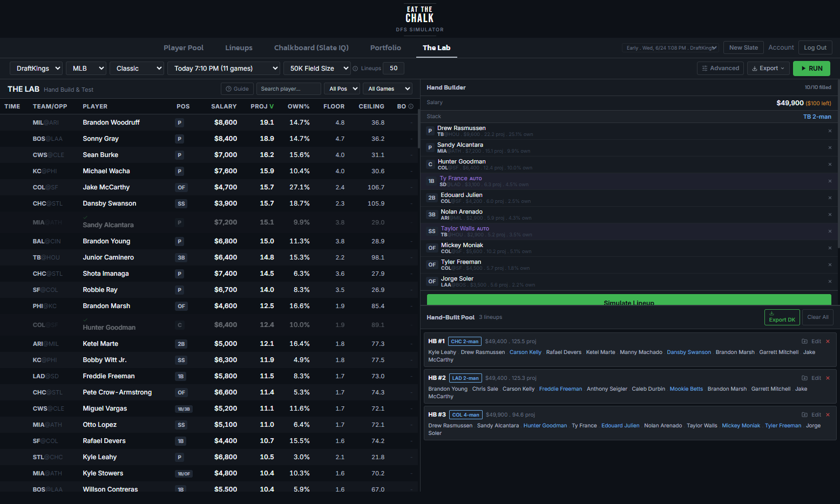Open the 50K Field Size dropdown

pyautogui.click(x=317, y=69)
